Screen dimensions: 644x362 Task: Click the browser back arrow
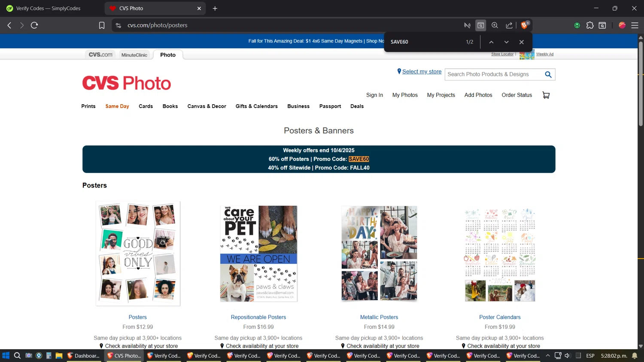9,25
